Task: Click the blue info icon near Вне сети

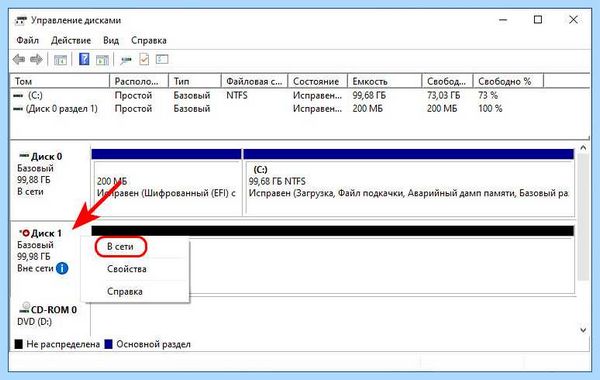Action: click(62, 269)
